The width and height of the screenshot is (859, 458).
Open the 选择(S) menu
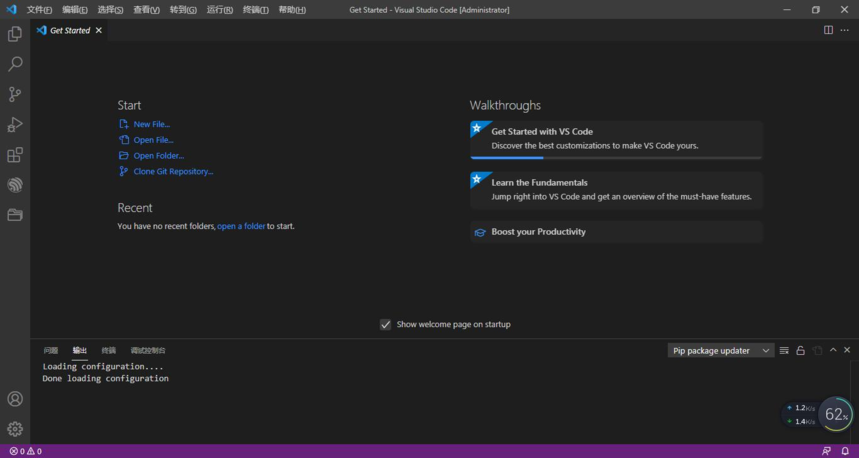[110, 10]
